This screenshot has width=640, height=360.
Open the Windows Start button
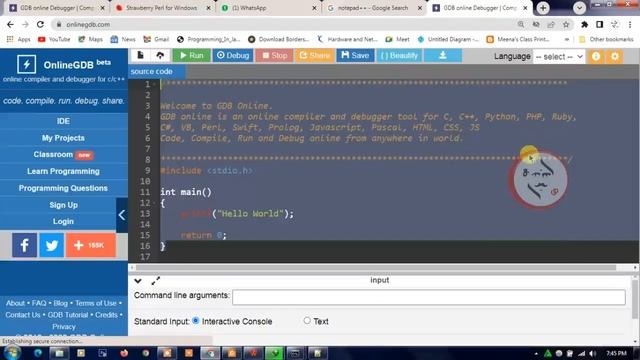coord(12,353)
